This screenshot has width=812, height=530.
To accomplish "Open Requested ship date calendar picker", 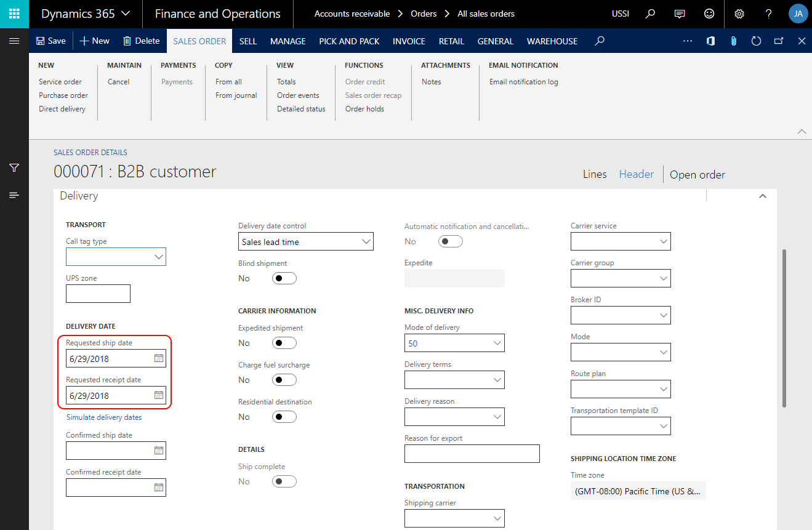I will (158, 358).
